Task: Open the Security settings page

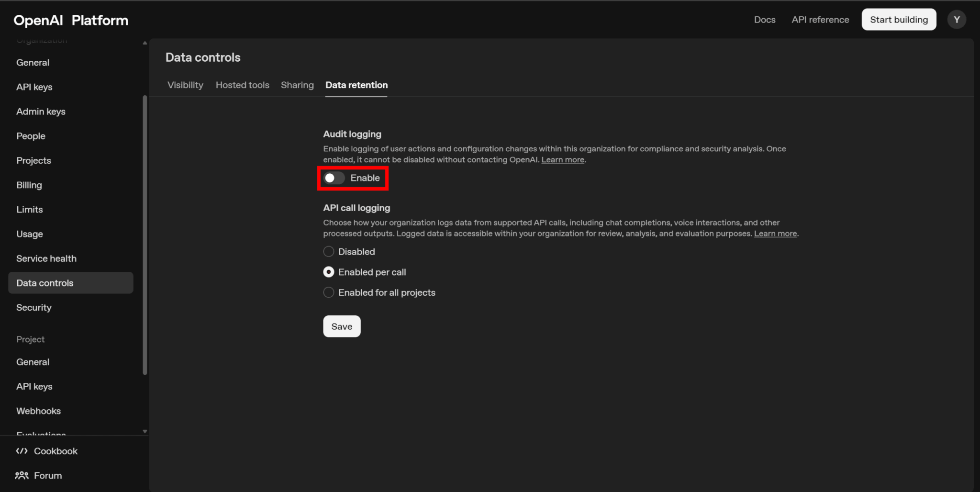Action: point(33,308)
